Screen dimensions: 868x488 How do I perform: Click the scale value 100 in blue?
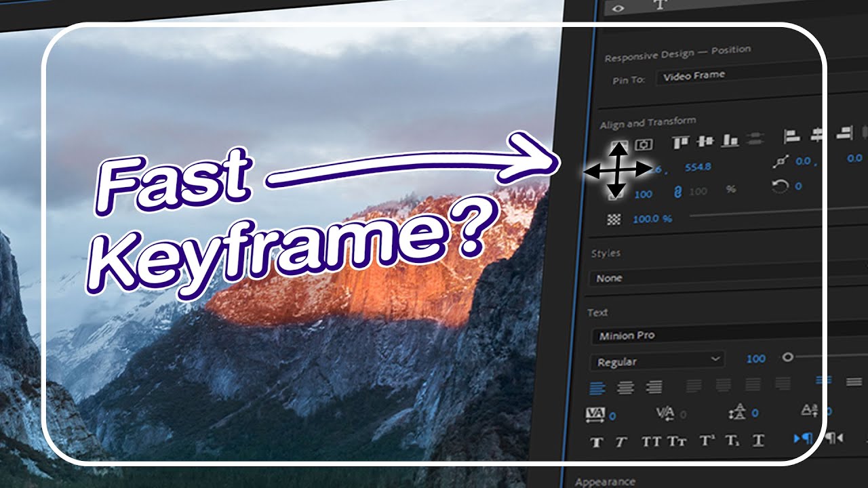(x=643, y=194)
